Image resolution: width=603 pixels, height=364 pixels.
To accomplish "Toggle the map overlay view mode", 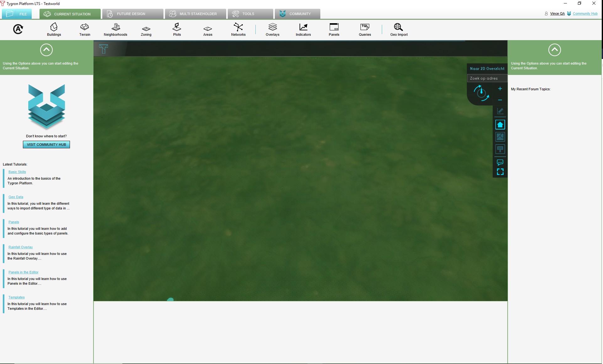I will click(x=500, y=137).
